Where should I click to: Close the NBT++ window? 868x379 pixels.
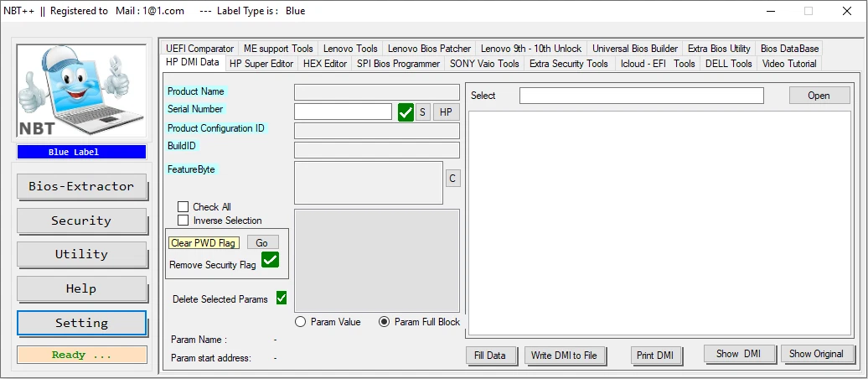(846, 11)
